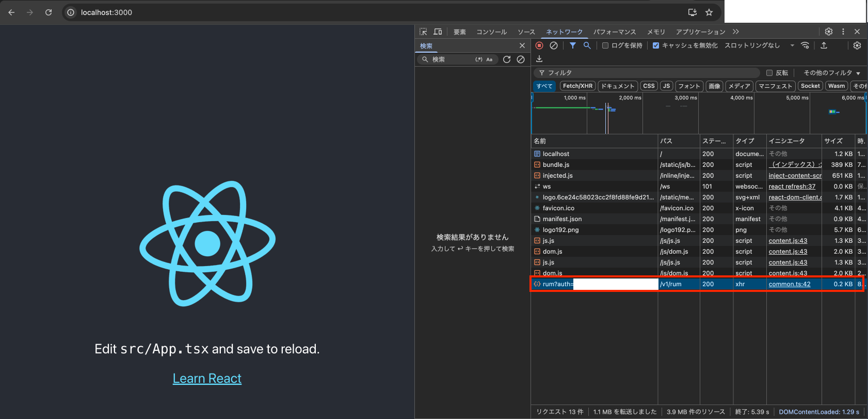Select the all-types filter chip

click(x=544, y=86)
